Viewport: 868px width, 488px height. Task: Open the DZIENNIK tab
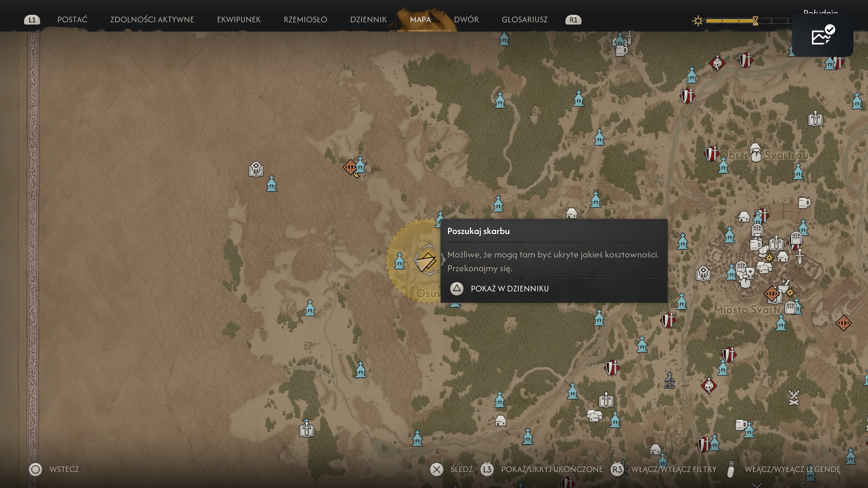tap(368, 19)
